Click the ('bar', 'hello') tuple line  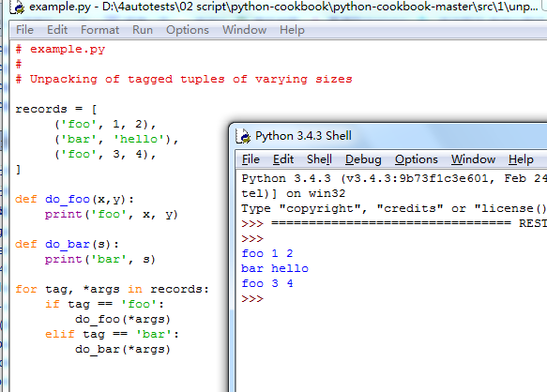(116, 140)
